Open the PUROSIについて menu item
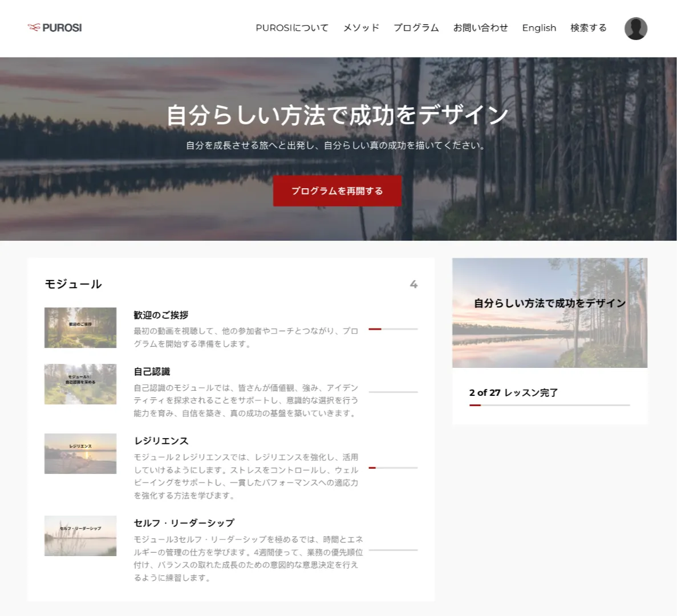677x616 pixels. [x=292, y=27]
